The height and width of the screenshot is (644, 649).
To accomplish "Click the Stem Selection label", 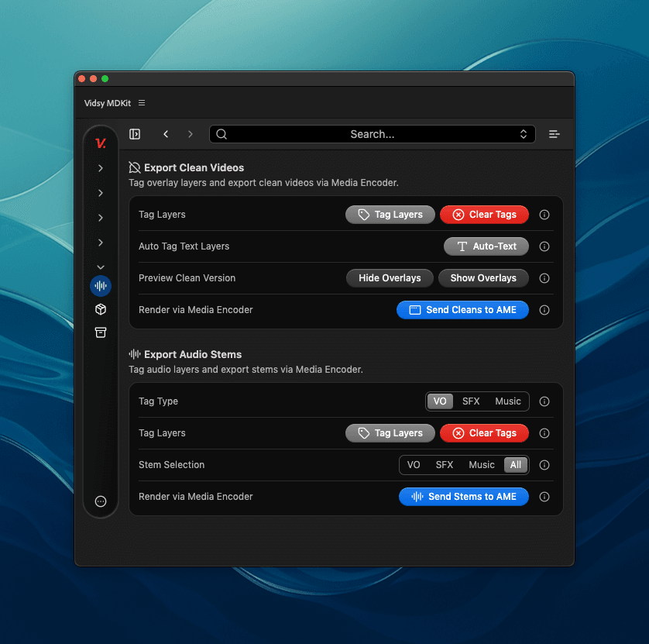I will [x=172, y=465].
